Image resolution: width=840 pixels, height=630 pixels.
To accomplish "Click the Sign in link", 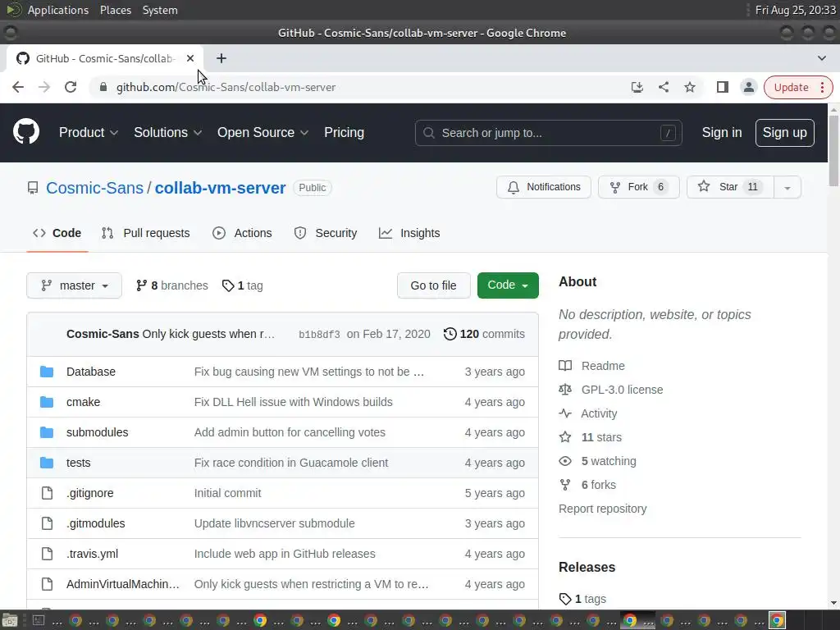I will (x=722, y=132).
